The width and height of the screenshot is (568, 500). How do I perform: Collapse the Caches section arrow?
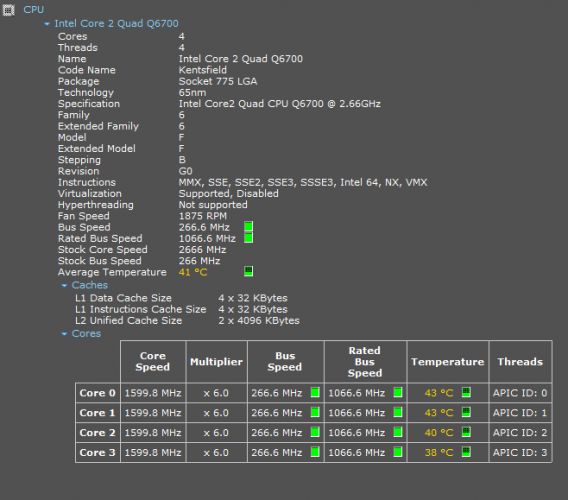tap(64, 286)
